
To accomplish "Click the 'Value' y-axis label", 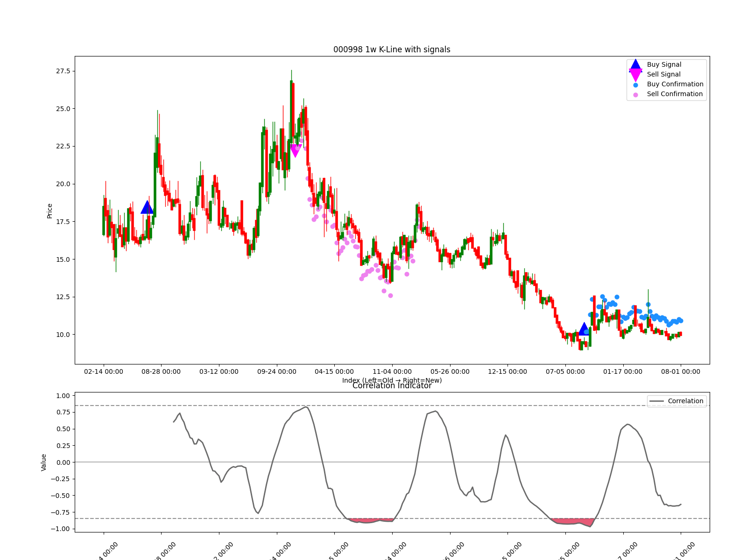I will pos(44,462).
